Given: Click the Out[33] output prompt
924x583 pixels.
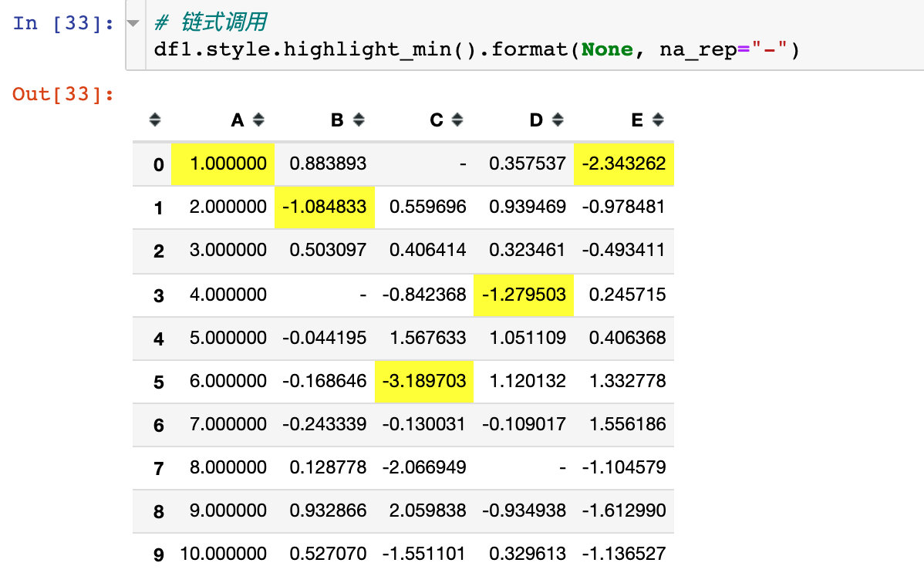Looking at the screenshot, I should [x=63, y=94].
